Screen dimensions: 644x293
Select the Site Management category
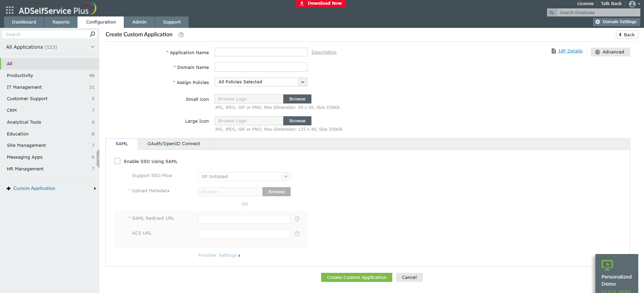coord(50,145)
